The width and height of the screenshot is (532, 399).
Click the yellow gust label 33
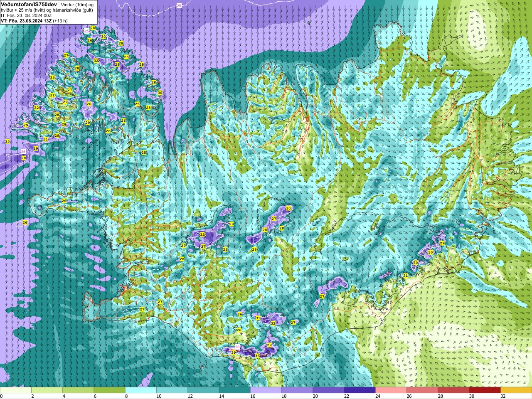pos(52,78)
